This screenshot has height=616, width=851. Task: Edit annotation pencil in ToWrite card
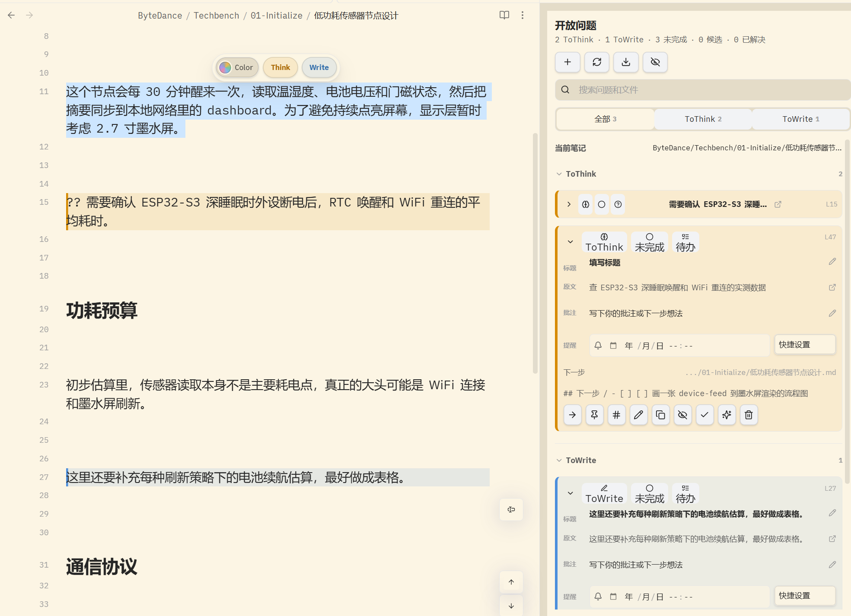(832, 565)
